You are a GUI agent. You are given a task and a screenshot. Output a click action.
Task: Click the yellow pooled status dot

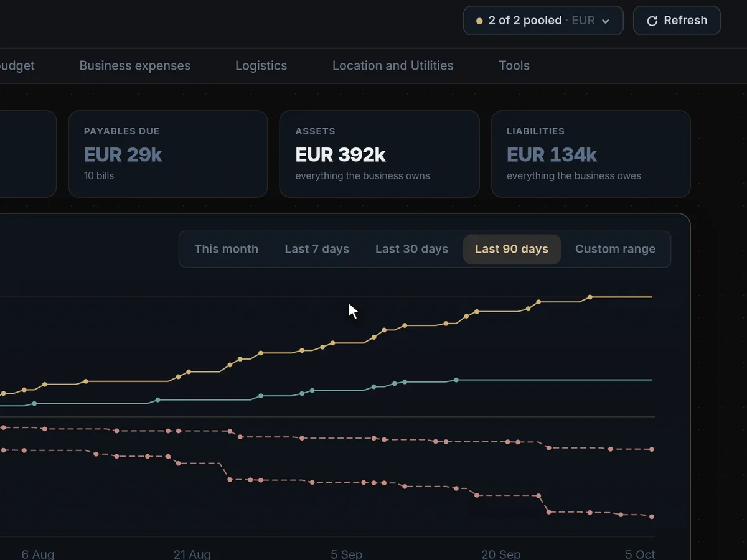[x=479, y=21]
